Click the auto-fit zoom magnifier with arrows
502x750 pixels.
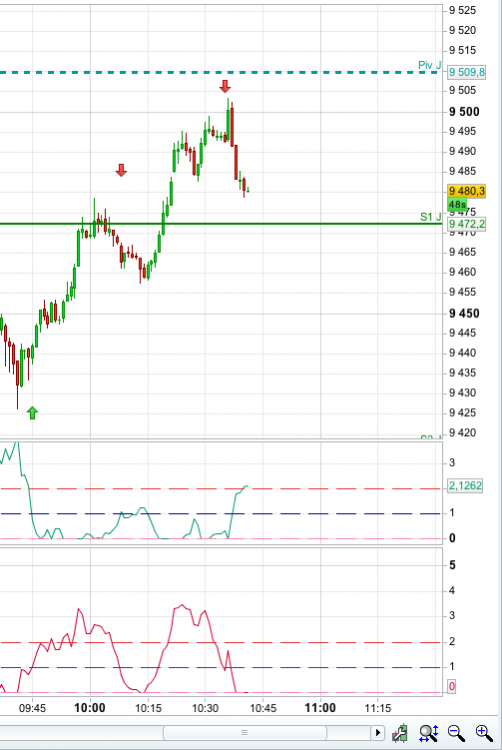coord(428,733)
